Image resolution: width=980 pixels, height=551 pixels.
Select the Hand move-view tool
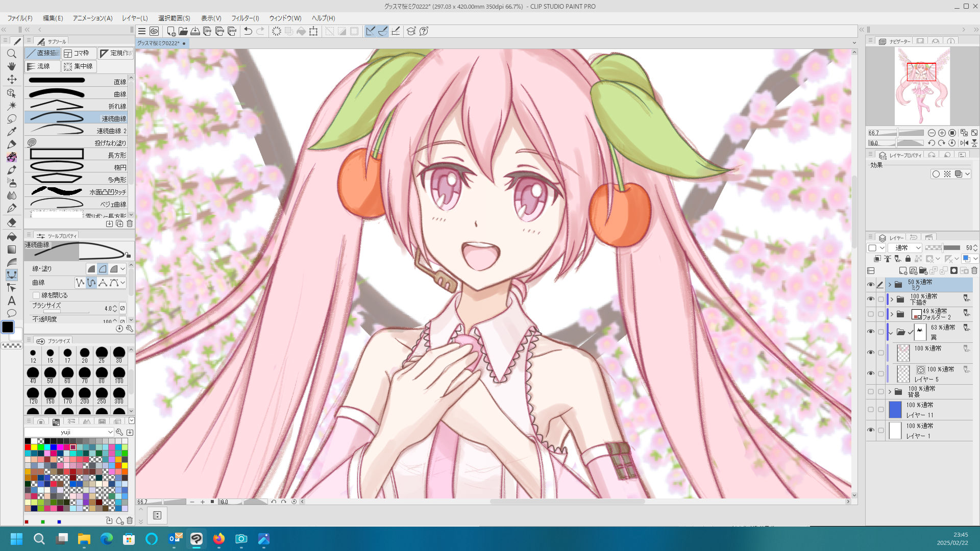[12, 66]
